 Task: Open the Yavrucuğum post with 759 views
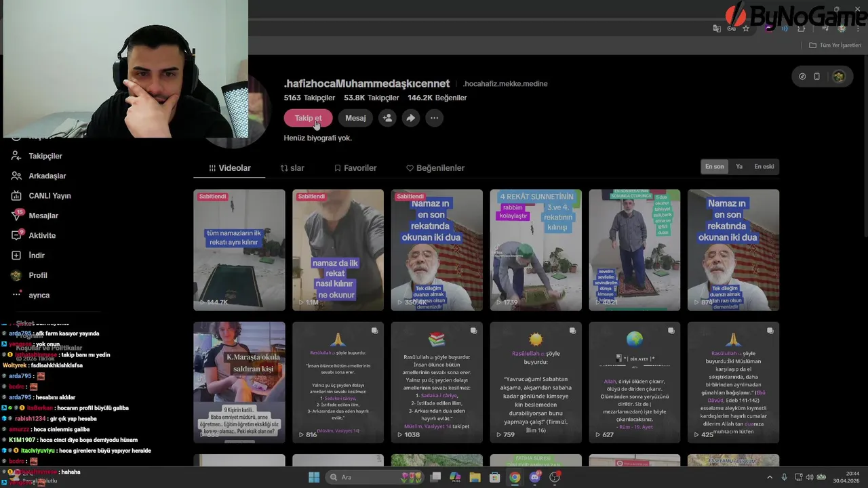click(x=536, y=382)
